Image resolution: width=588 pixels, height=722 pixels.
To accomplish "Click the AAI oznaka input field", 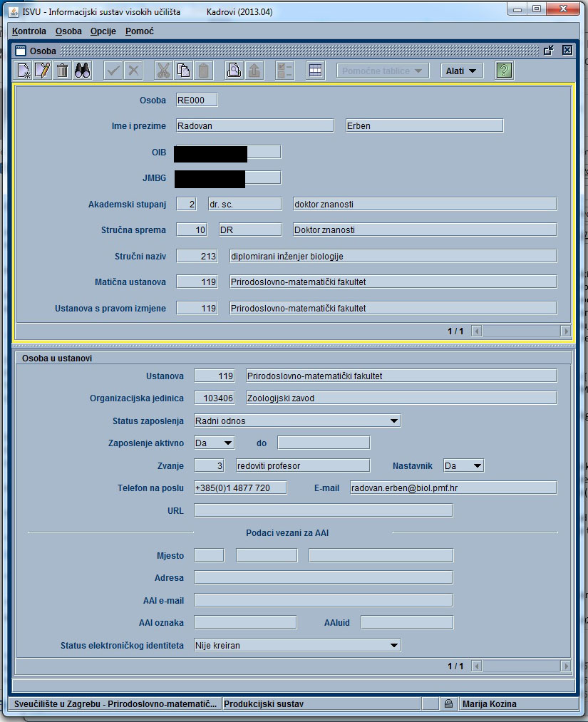I will pyautogui.click(x=245, y=622).
